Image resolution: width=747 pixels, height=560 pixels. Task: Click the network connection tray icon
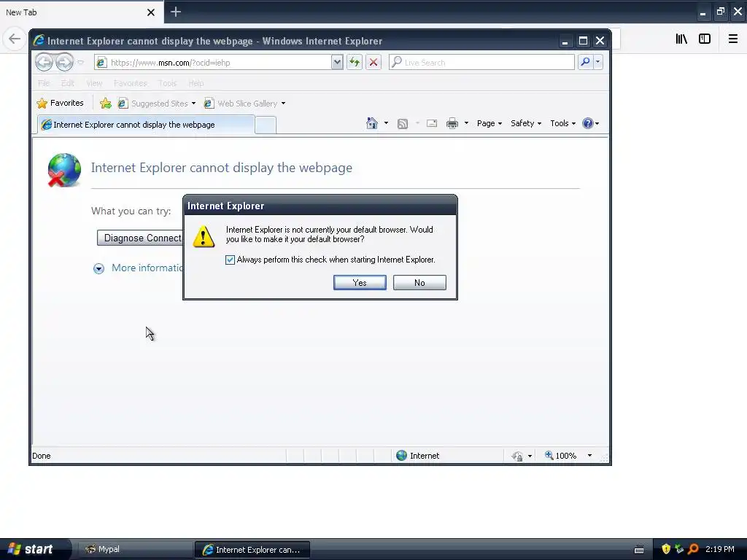pos(679,549)
